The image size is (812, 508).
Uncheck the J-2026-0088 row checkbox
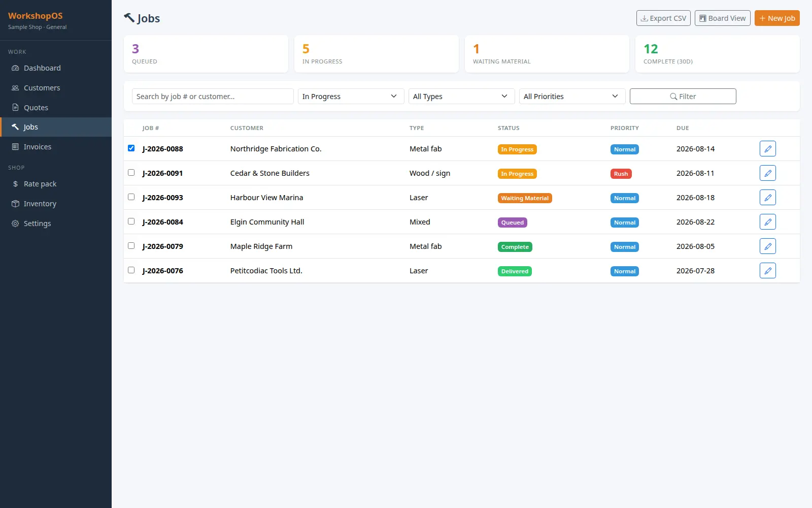coord(131,148)
